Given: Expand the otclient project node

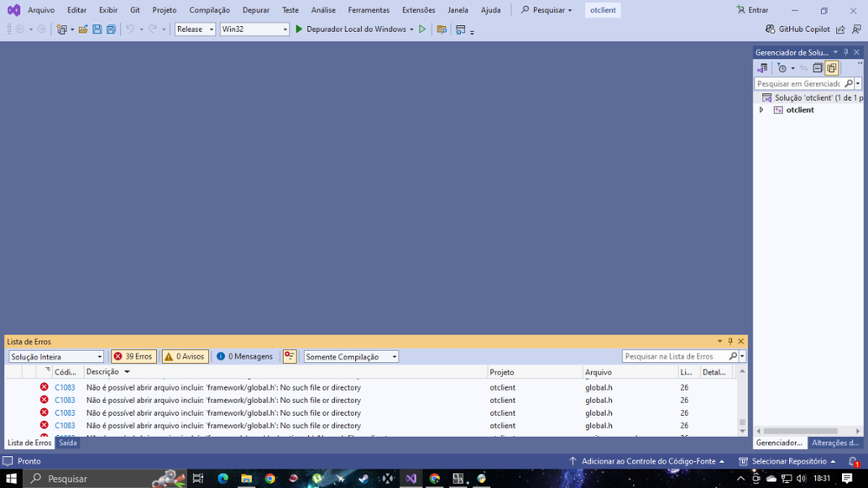Looking at the screenshot, I should 761,109.
